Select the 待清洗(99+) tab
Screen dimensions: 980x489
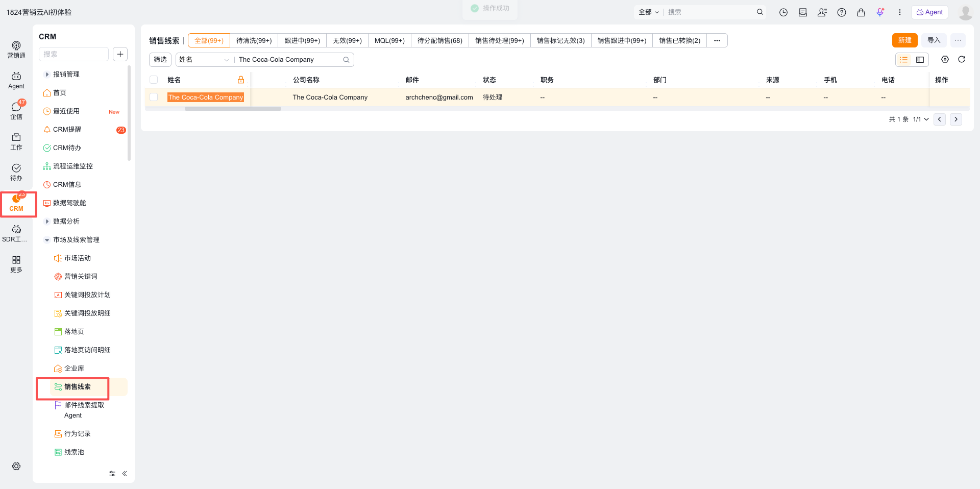coord(254,40)
